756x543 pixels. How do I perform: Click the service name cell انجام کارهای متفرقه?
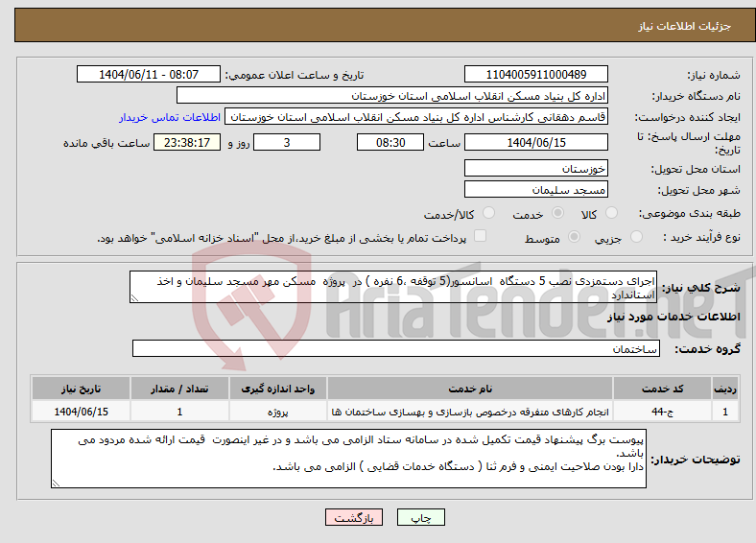point(470,412)
